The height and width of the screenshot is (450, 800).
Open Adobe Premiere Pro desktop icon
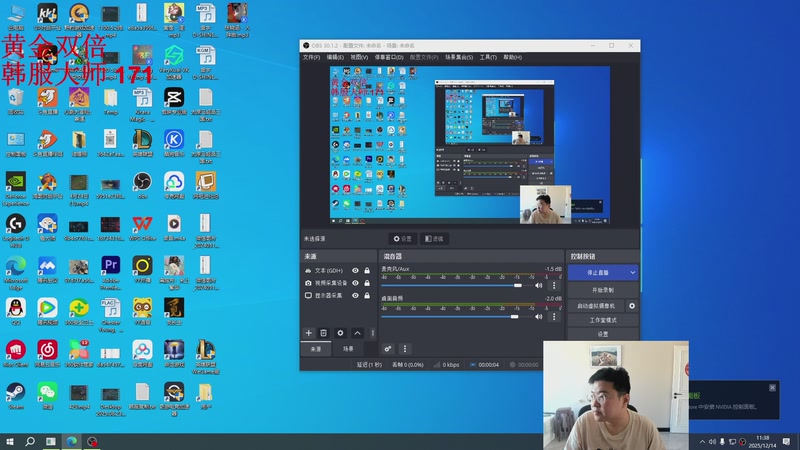(x=111, y=272)
